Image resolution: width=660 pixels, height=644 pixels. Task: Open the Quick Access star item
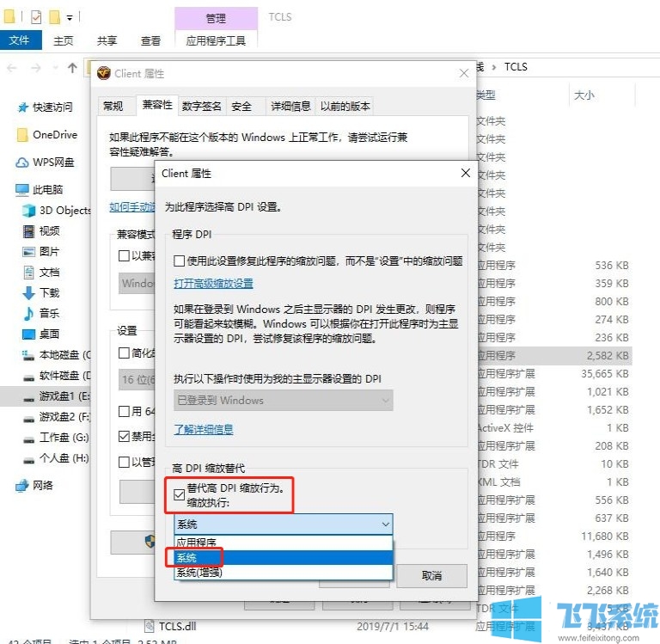[x=45, y=107]
